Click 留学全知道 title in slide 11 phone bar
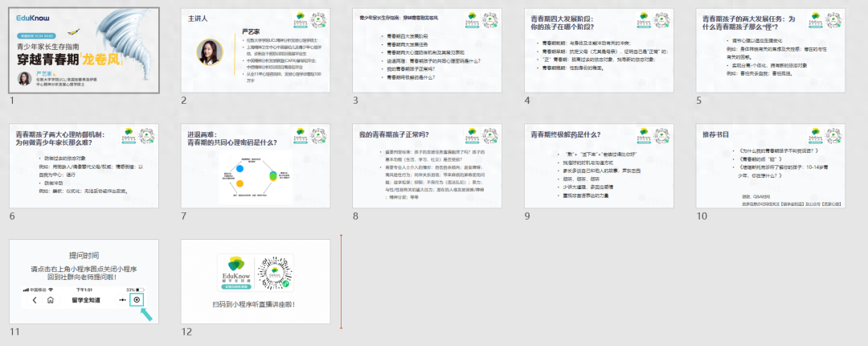Image resolution: width=868 pixels, height=346 pixels. tap(86, 300)
